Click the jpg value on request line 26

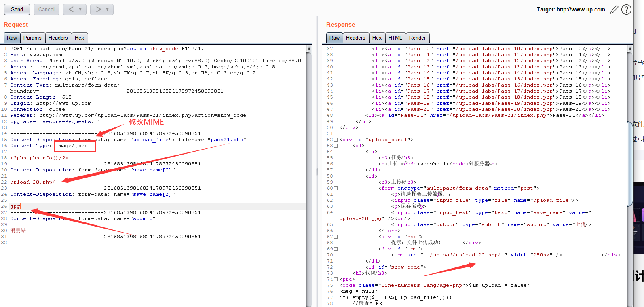[x=15, y=206]
